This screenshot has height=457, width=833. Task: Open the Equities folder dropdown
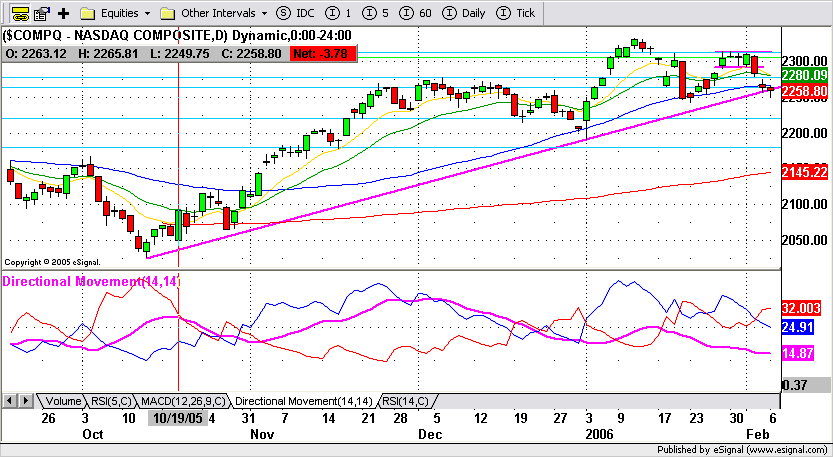tap(147, 13)
